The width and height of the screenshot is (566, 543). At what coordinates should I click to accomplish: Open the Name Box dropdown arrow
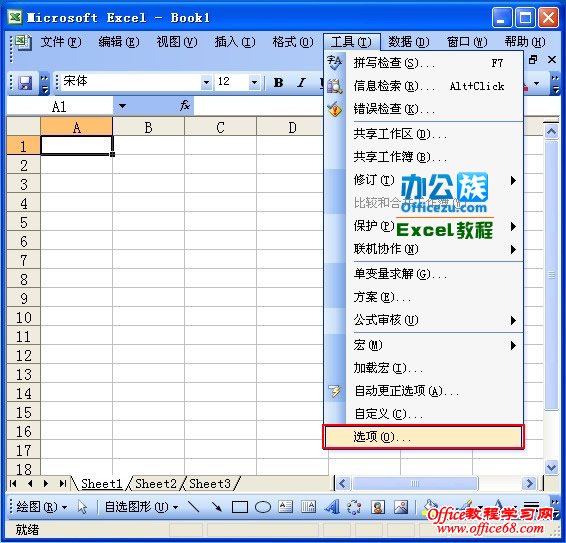pyautogui.click(x=122, y=106)
